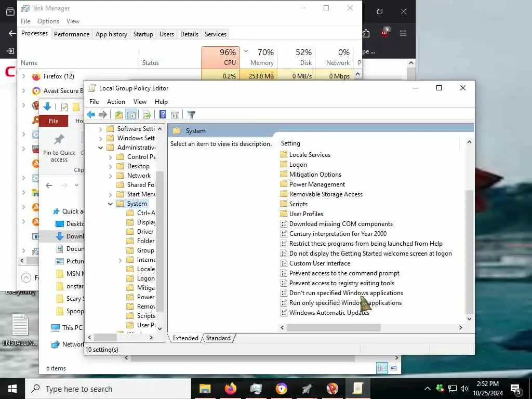
Task: Click the Firefox icon in Task Manager process list
Action: [x=36, y=76]
